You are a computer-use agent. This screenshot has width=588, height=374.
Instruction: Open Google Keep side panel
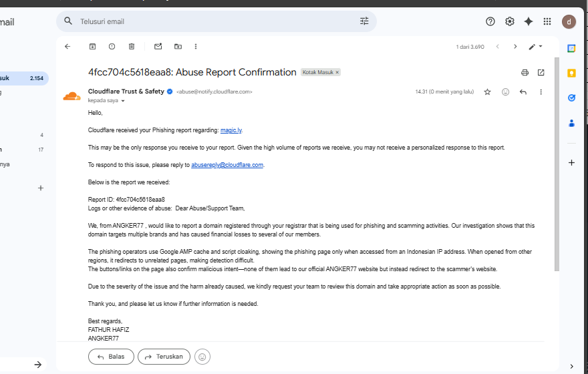tap(571, 73)
